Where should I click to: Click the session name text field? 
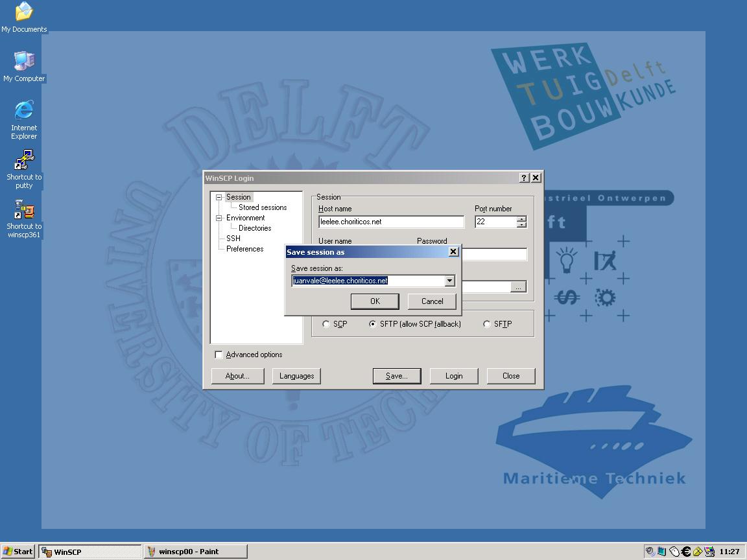click(368, 281)
